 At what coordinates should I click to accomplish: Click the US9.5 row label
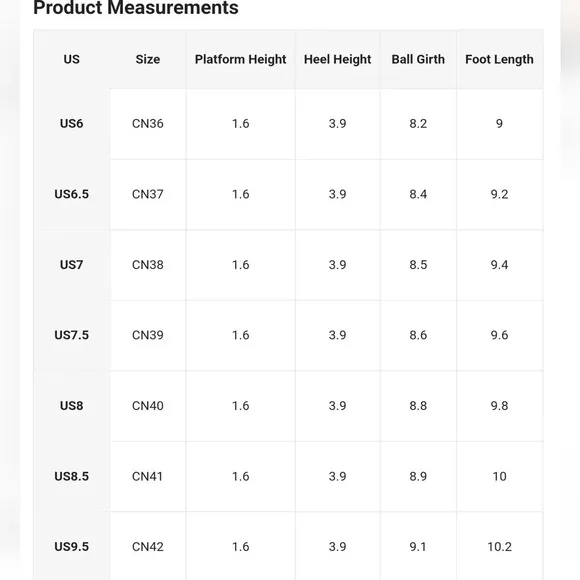pos(71,546)
